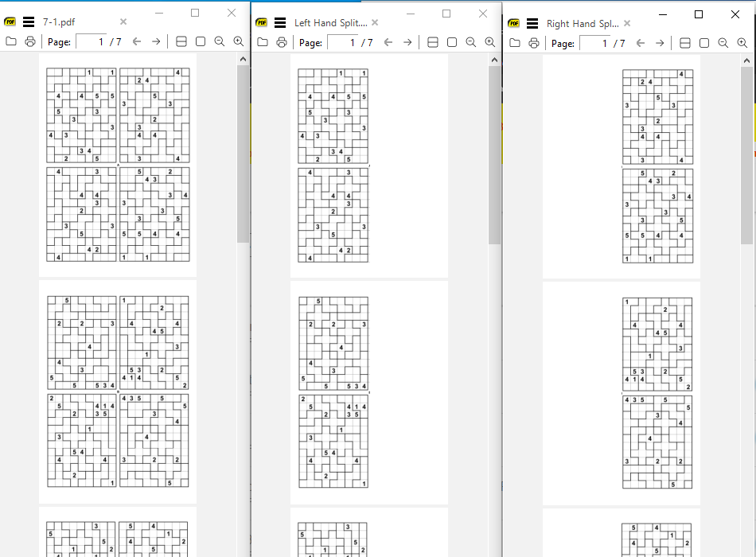
Task: Click page number field in Right Hand Split window
Action: click(594, 44)
